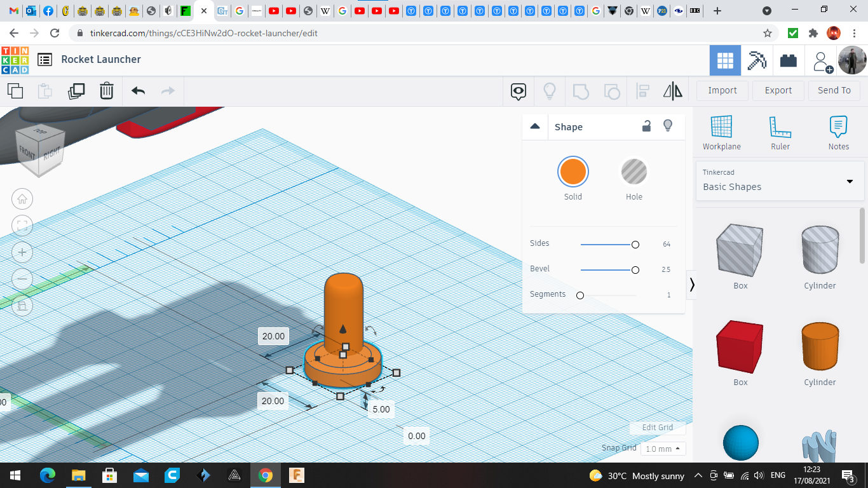Switch to 3D design grid view

pyautogui.click(x=725, y=60)
